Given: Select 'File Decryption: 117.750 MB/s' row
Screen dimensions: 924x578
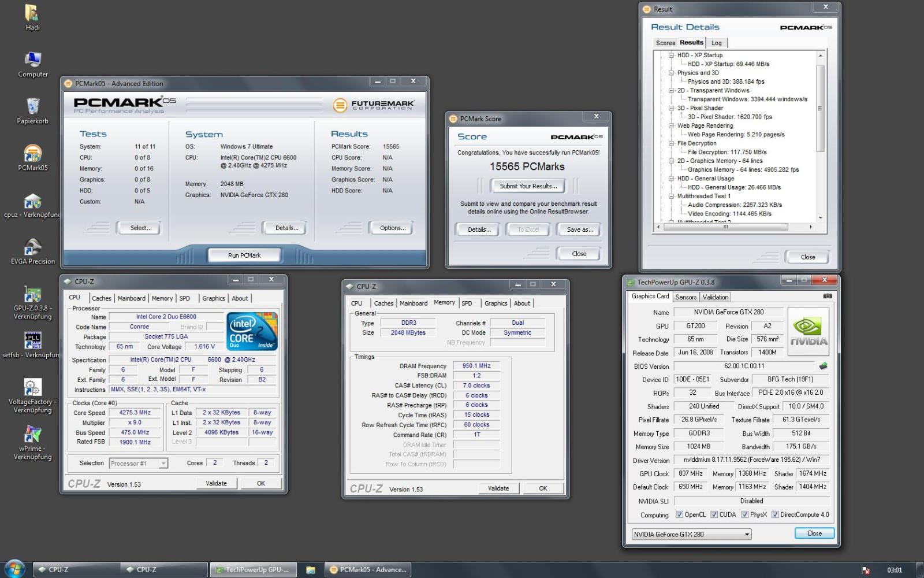Looking at the screenshot, I should pos(727,152).
